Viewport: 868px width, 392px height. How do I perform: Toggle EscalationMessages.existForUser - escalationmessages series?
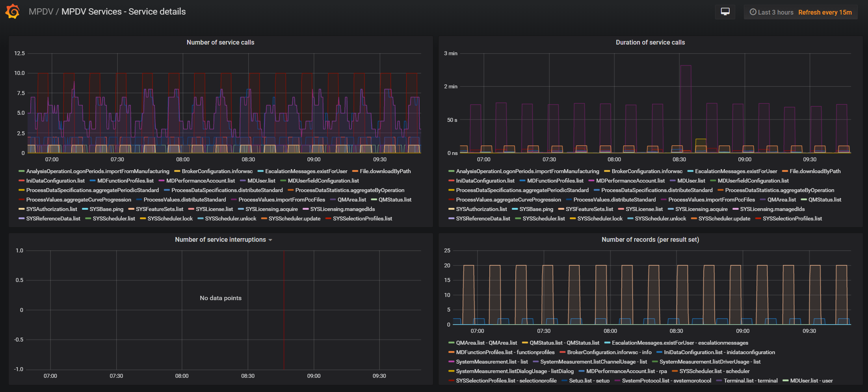click(x=680, y=343)
